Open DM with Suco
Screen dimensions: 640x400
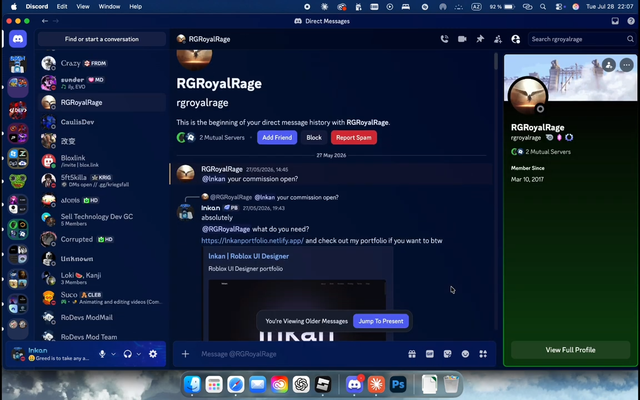pyautogui.click(x=102, y=298)
